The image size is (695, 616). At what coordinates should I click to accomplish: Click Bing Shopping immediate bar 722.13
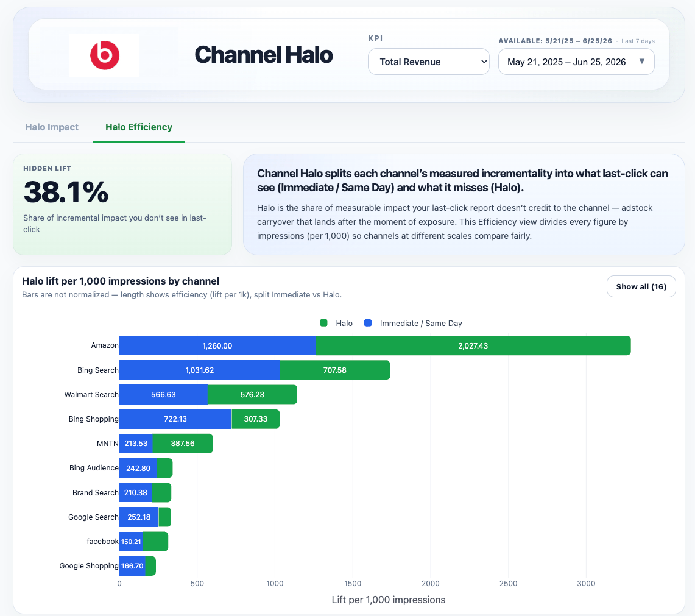175,419
